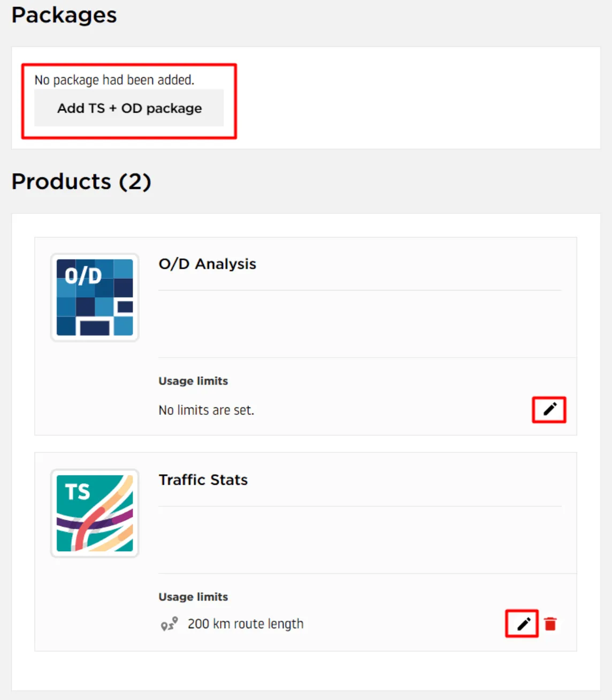This screenshot has width=612, height=700.
Task: Click Usage limits label under Traffic Stats
Action: [193, 597]
